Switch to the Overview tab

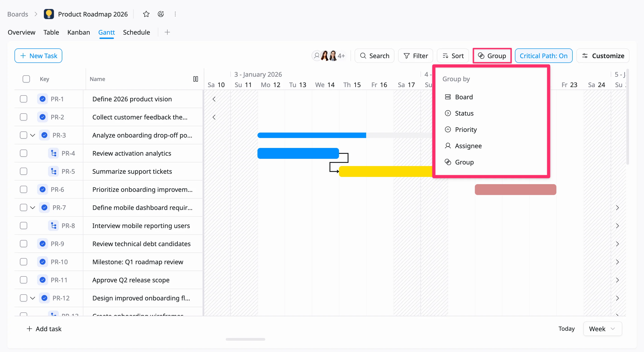[22, 32]
